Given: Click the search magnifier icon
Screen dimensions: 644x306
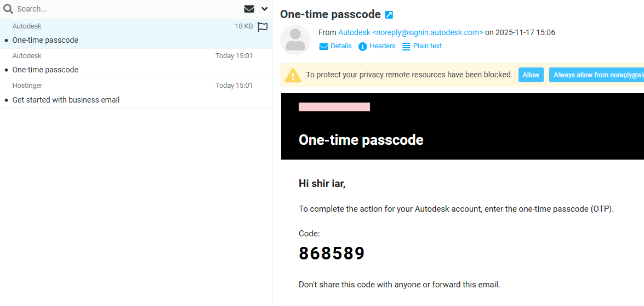Looking at the screenshot, I should click(8, 9).
